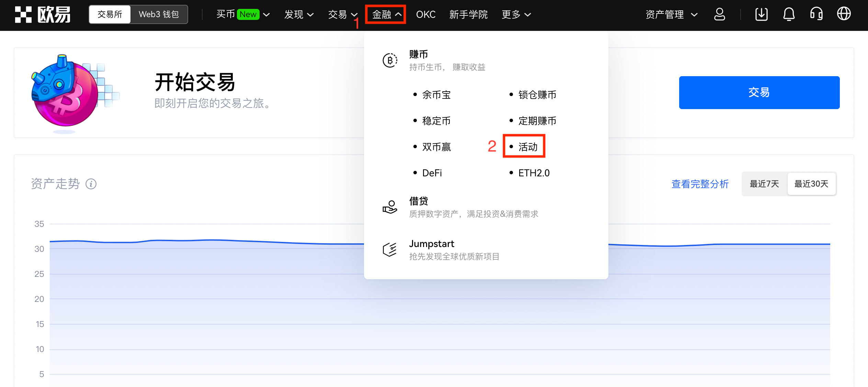The width and height of the screenshot is (868, 387).
Task: Click the 资产走势 info icon
Action: 91,184
